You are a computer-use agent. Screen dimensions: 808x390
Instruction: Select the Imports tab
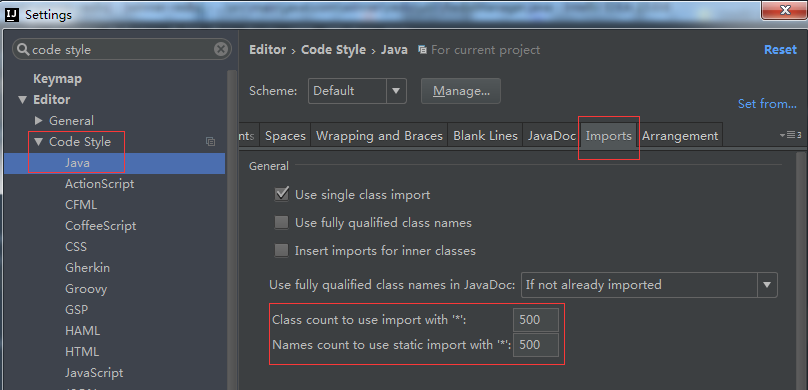(609, 136)
